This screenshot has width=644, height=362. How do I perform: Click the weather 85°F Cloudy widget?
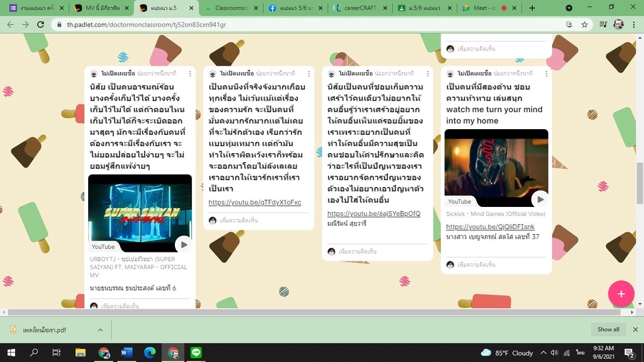point(507,352)
